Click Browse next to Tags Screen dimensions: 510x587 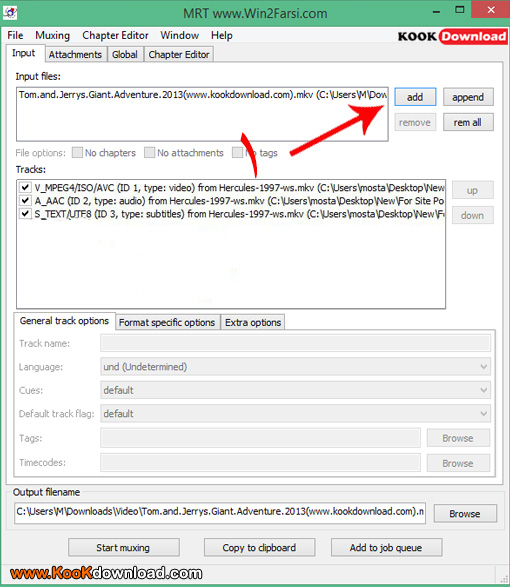(458, 438)
